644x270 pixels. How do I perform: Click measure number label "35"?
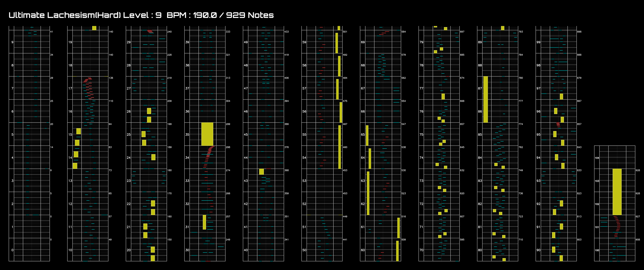187,134
